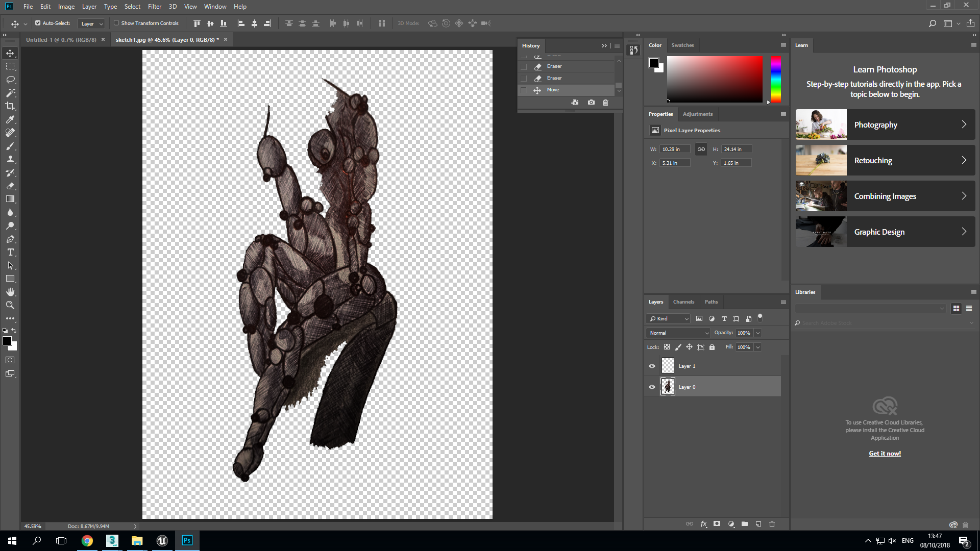Delete current state in History panel

pos(605,103)
